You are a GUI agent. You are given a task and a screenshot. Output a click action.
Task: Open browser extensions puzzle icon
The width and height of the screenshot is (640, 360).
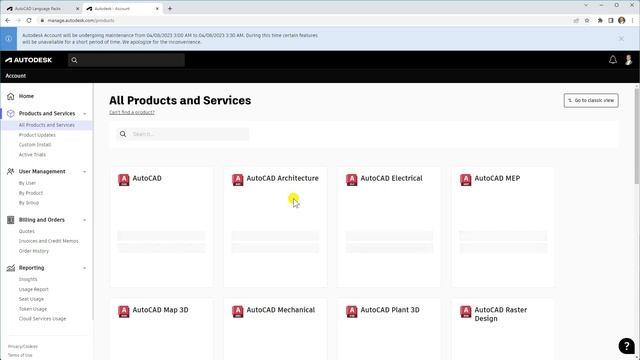click(600, 20)
